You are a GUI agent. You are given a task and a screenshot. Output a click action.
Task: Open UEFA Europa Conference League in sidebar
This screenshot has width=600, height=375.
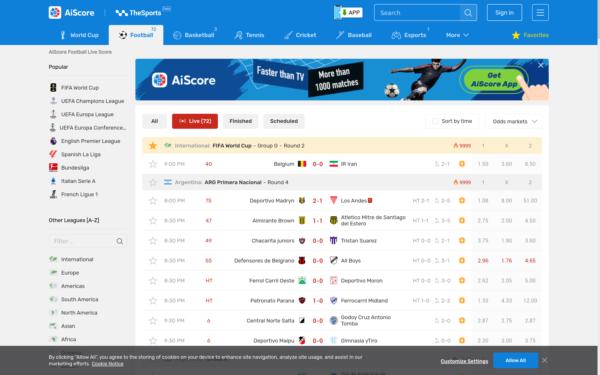(92, 128)
